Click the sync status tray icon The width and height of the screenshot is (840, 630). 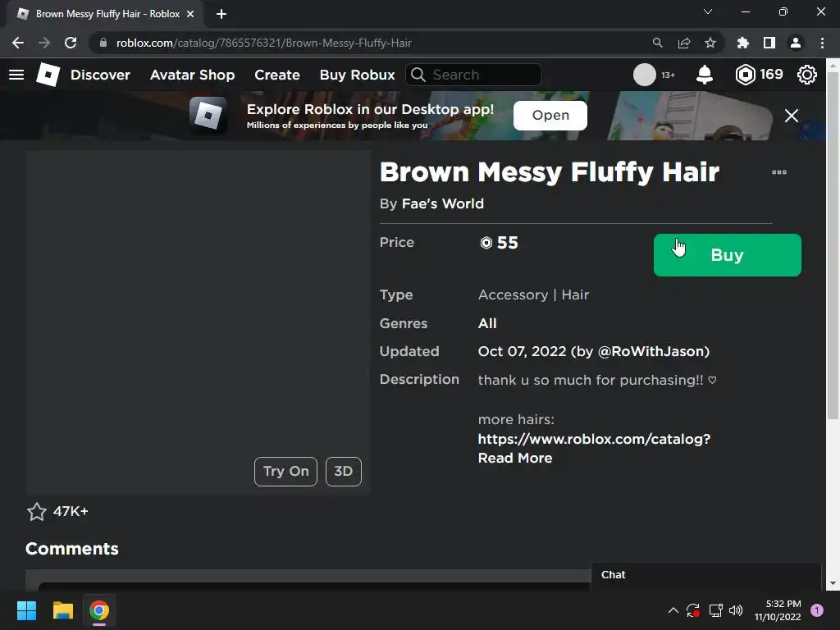pyautogui.click(x=693, y=610)
